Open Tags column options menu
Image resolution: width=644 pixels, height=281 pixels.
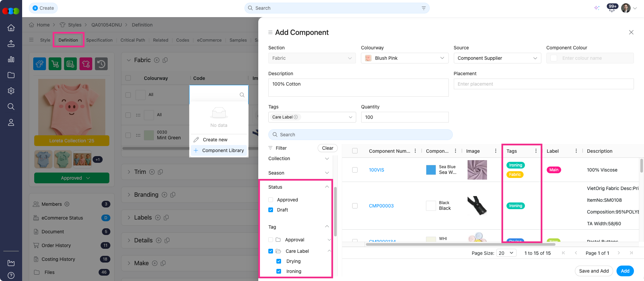click(536, 151)
